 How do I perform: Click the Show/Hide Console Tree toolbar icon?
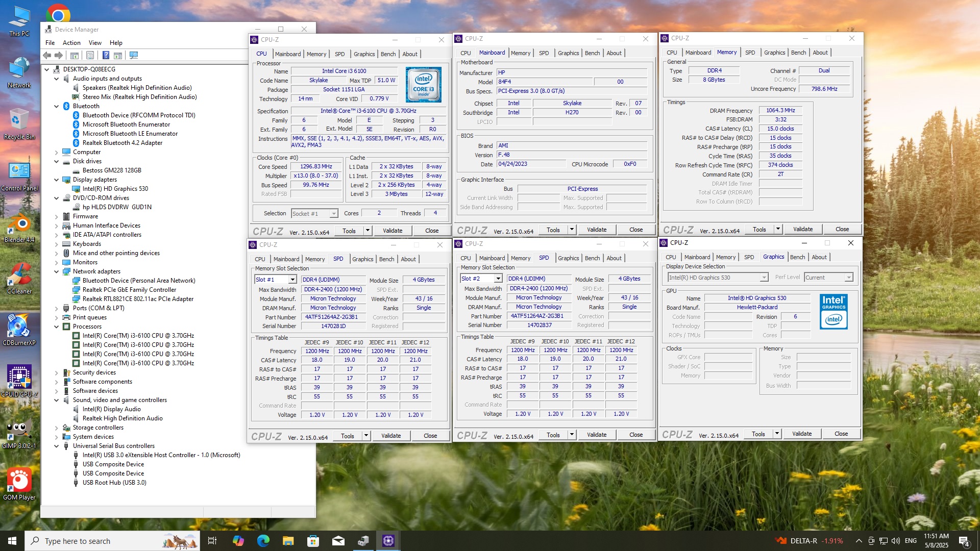(75, 55)
